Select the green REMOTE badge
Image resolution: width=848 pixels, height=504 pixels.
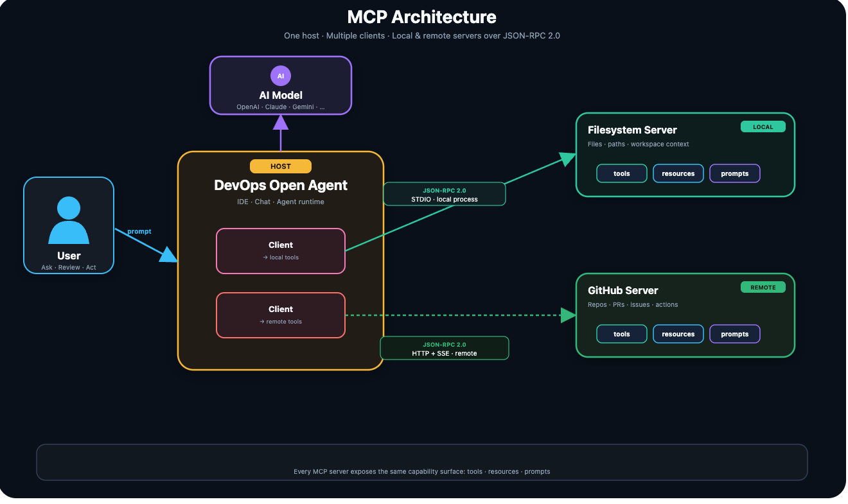pos(763,288)
